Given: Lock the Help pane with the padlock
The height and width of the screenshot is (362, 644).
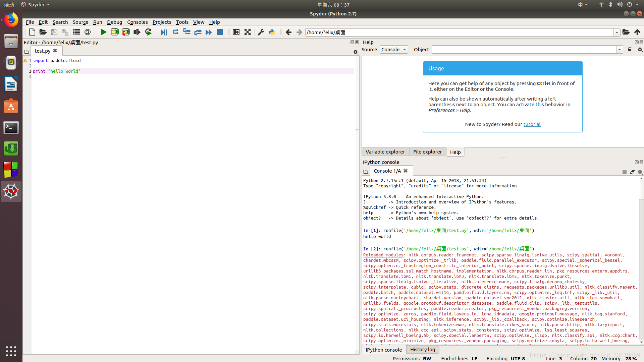Looking at the screenshot, I should click(630, 49).
